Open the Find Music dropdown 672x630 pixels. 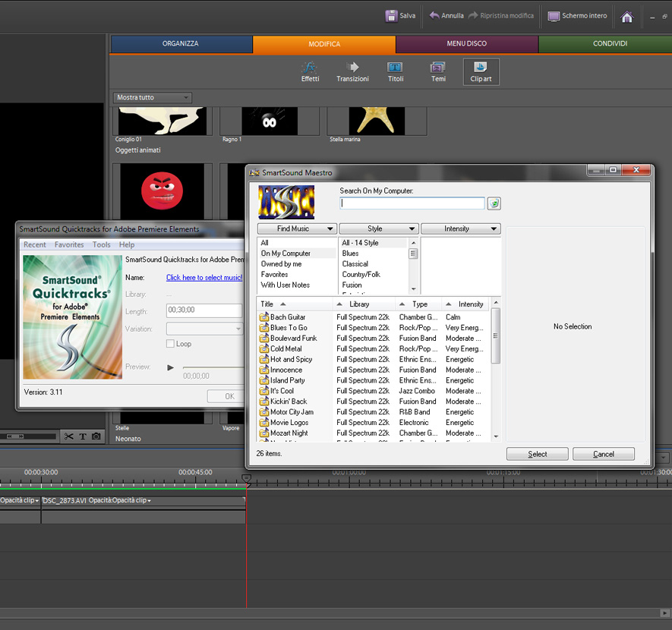297,228
